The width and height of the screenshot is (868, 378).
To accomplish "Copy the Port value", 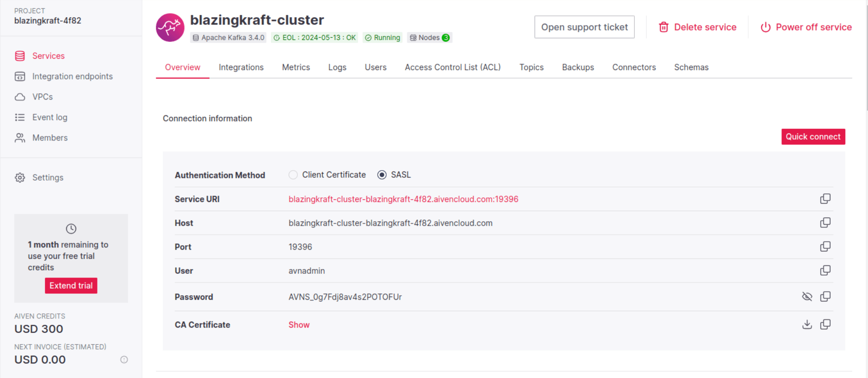I will (x=825, y=247).
